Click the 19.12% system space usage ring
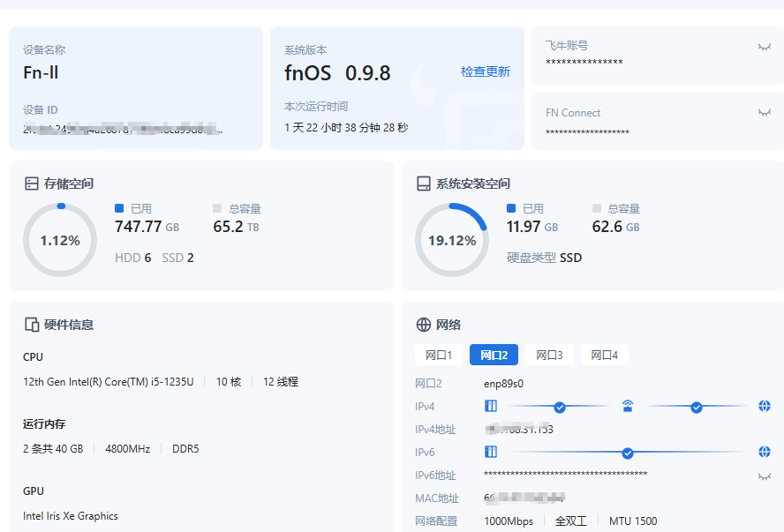The image size is (784, 532). (x=452, y=240)
